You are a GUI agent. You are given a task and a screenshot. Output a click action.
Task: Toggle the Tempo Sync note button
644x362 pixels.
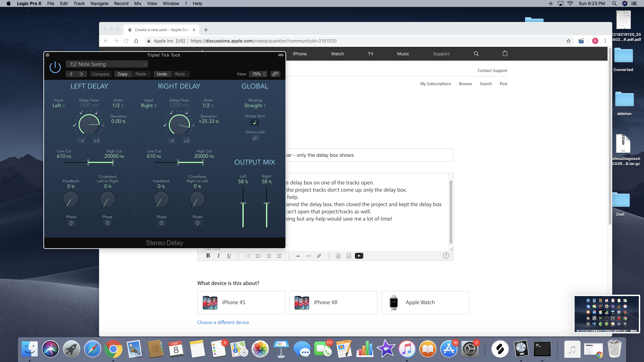point(255,122)
